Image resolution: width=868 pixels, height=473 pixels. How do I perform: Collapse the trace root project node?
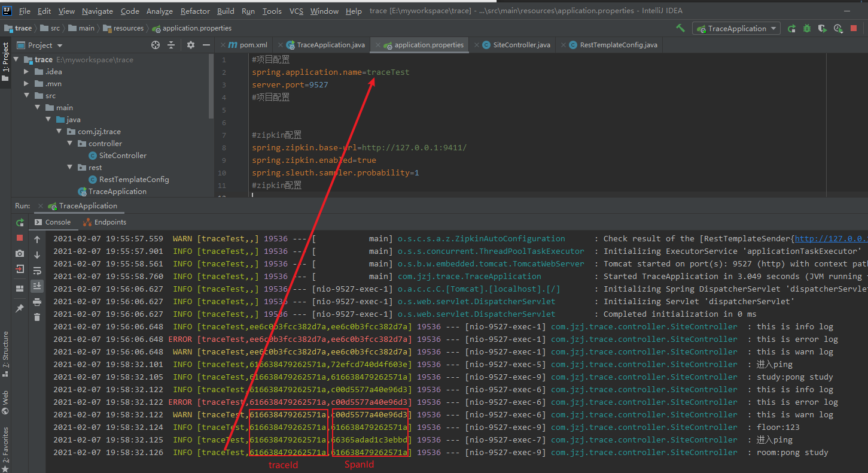[17, 60]
